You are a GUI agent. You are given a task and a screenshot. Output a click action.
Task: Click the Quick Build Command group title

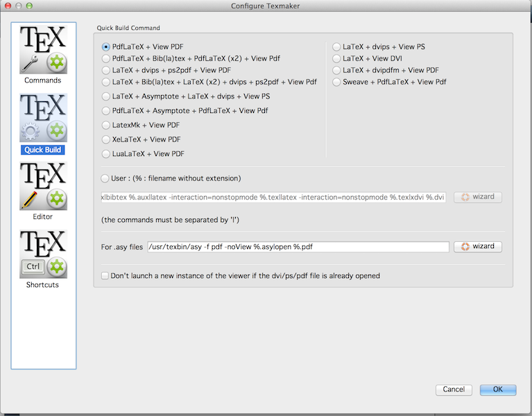(128, 28)
